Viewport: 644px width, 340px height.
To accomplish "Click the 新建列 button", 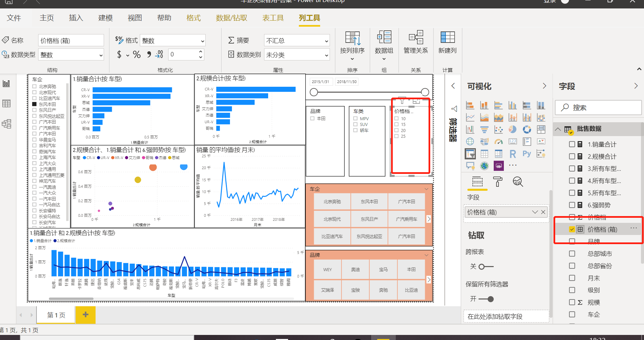I will point(447,42).
